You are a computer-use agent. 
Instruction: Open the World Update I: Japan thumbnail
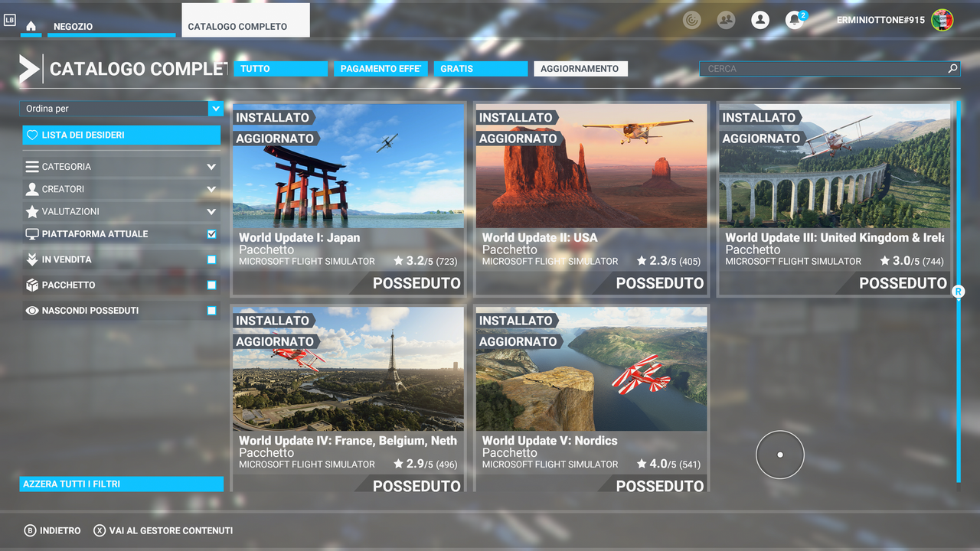pos(348,166)
